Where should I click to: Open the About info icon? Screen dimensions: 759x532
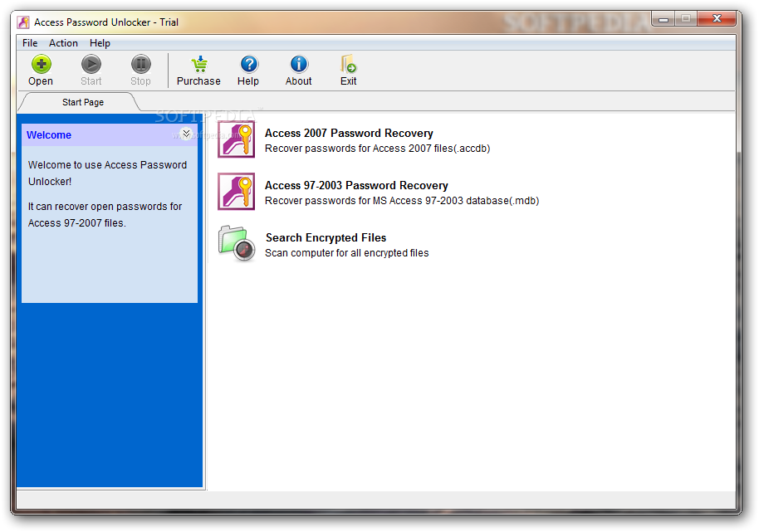point(299,65)
